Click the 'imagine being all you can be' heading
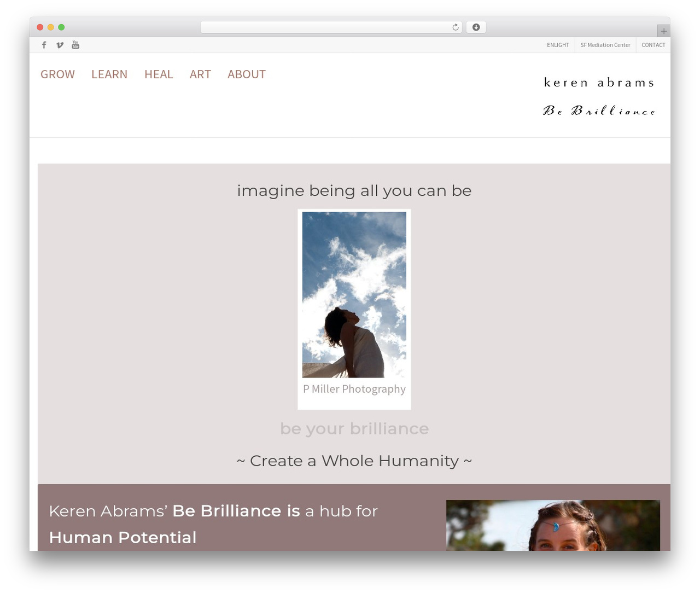 pyautogui.click(x=354, y=190)
